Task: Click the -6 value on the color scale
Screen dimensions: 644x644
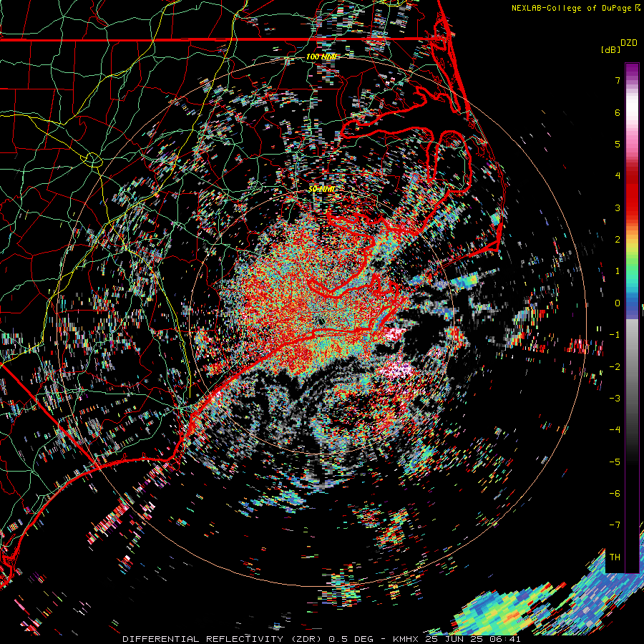Action: pyautogui.click(x=615, y=494)
